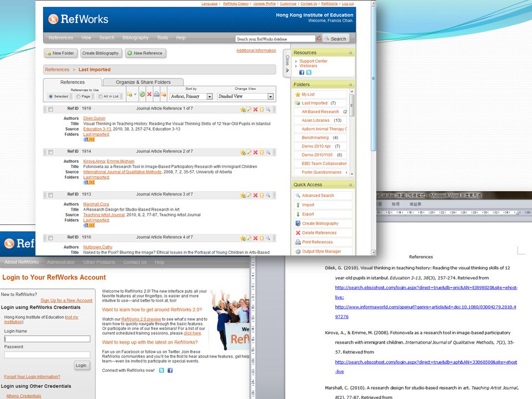Collapse the Folders panel

point(350,85)
